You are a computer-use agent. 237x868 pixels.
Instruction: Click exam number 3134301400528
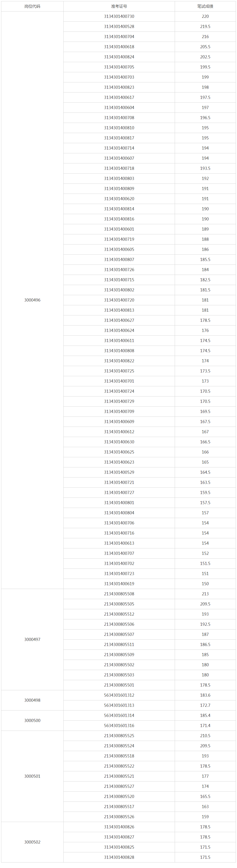coord(119,27)
